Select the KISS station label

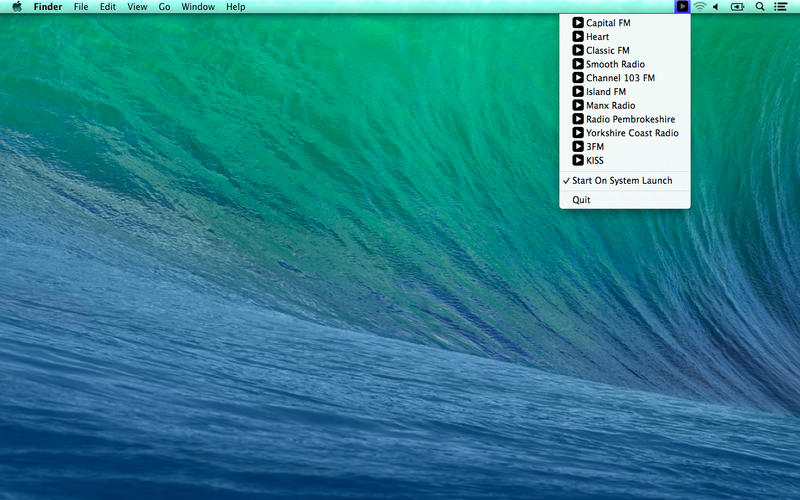(595, 161)
